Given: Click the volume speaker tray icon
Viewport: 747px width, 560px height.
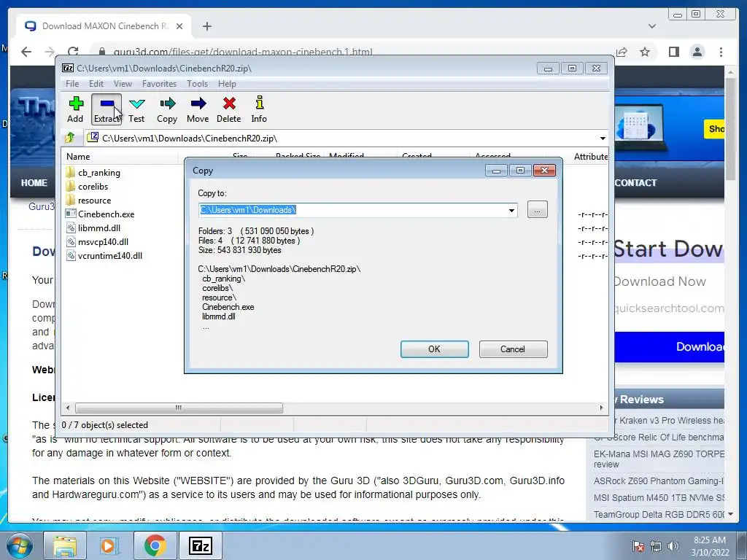Looking at the screenshot, I should 673,545.
